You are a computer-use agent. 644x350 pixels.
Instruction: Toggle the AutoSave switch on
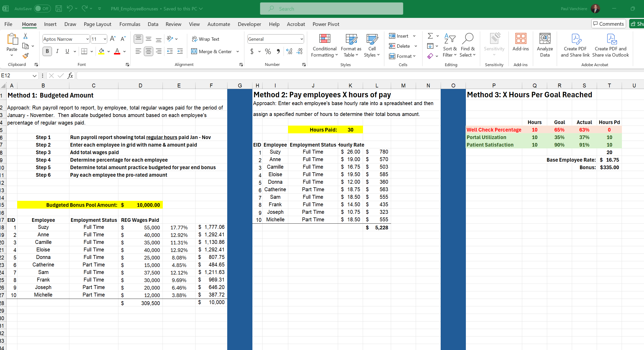(x=42, y=8)
